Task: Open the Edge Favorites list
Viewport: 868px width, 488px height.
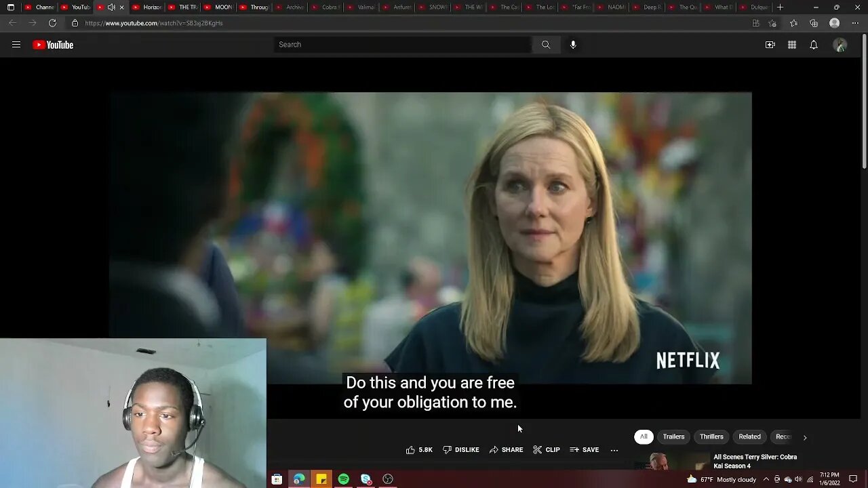Action: point(794,23)
